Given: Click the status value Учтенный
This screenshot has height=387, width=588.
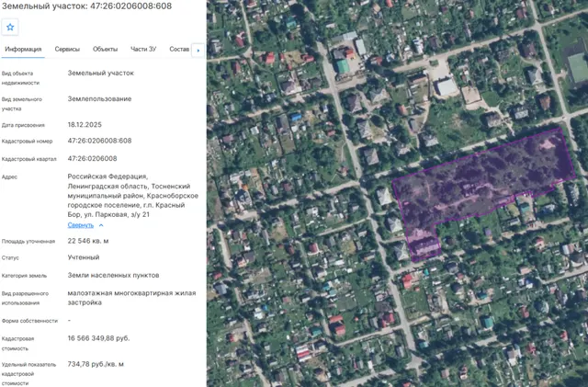Looking at the screenshot, I should pyautogui.click(x=84, y=257).
